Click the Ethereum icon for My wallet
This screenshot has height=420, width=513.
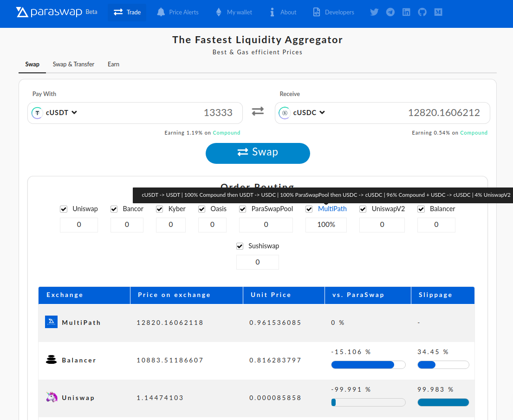219,12
